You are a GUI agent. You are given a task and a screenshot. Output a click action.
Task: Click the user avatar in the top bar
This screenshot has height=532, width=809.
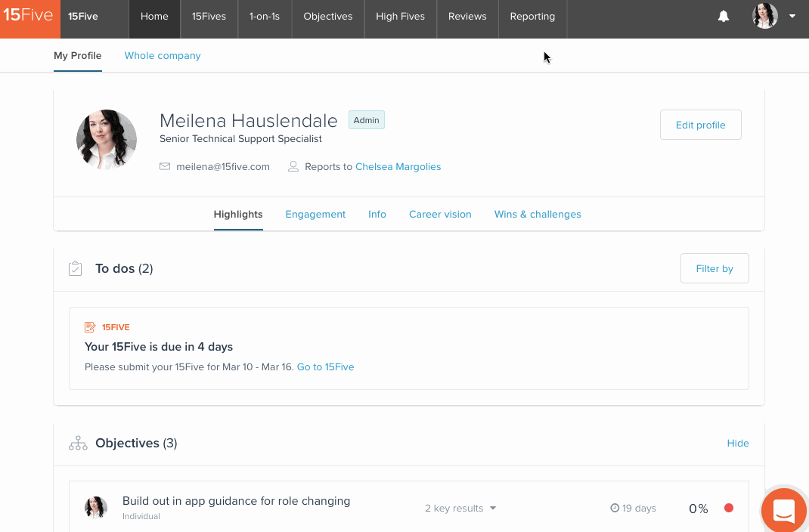click(x=765, y=16)
